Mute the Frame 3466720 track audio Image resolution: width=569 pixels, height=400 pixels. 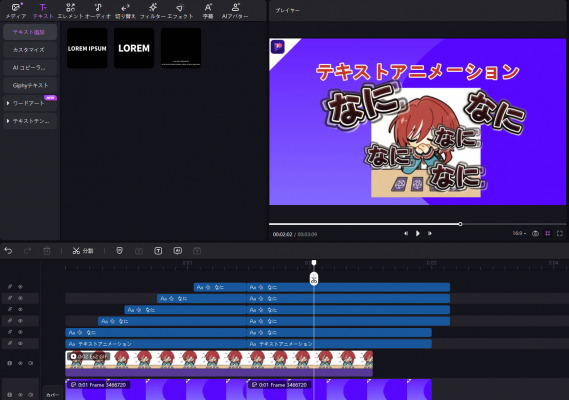31,395
